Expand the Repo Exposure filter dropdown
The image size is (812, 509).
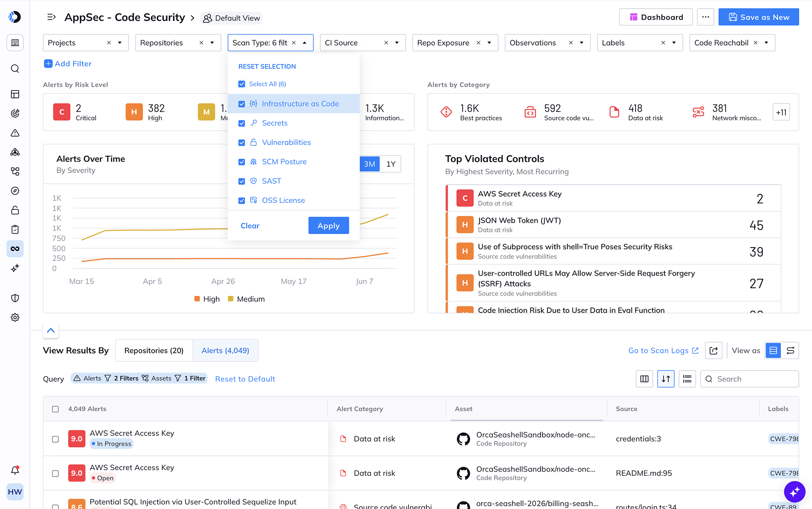(x=489, y=43)
